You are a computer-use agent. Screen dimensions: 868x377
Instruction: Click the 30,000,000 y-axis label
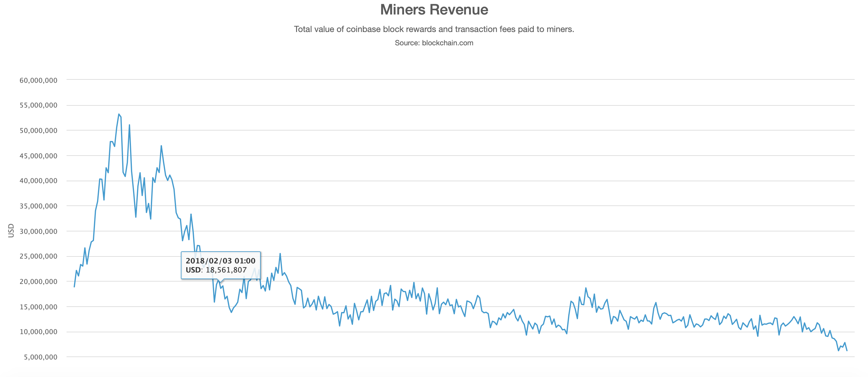coord(38,231)
